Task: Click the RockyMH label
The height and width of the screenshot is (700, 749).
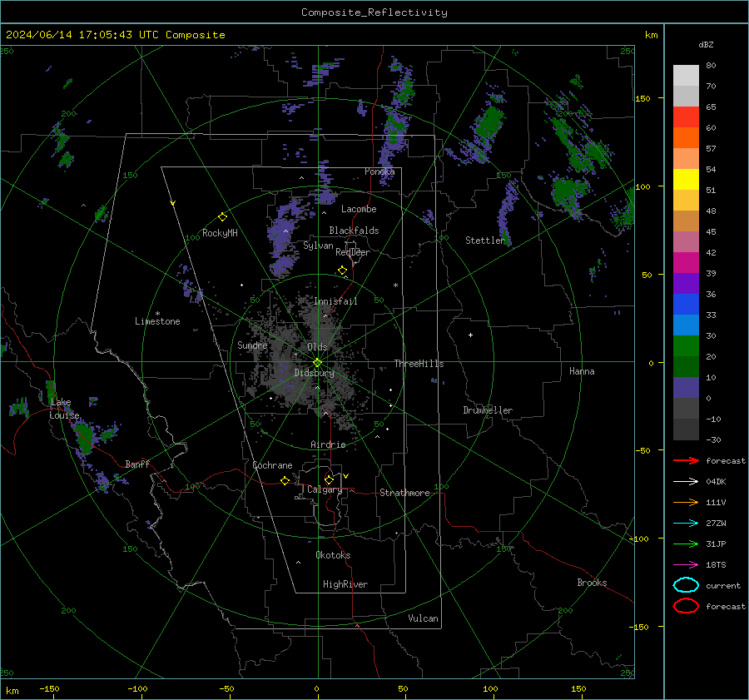Action: click(x=220, y=233)
